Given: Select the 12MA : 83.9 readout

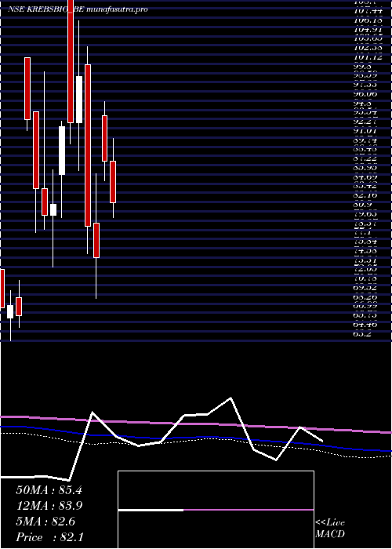Looking at the screenshot, I should [x=49, y=506].
